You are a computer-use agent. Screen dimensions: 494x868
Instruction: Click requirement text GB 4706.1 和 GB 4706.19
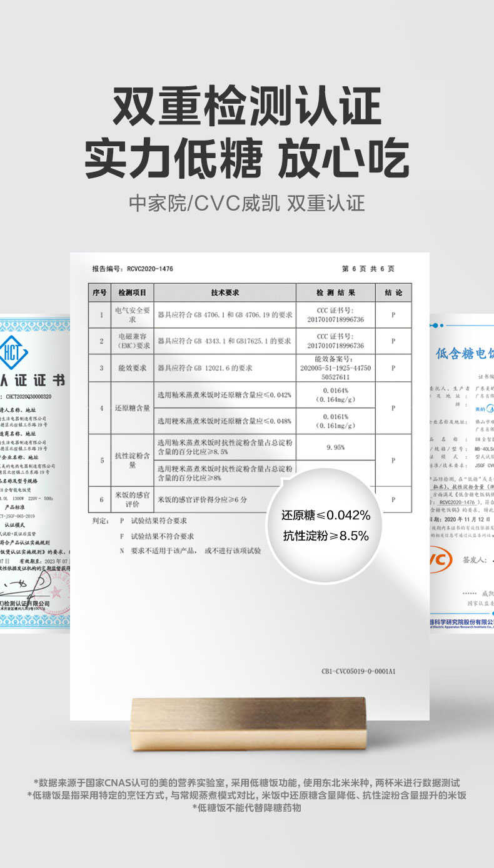(x=225, y=315)
